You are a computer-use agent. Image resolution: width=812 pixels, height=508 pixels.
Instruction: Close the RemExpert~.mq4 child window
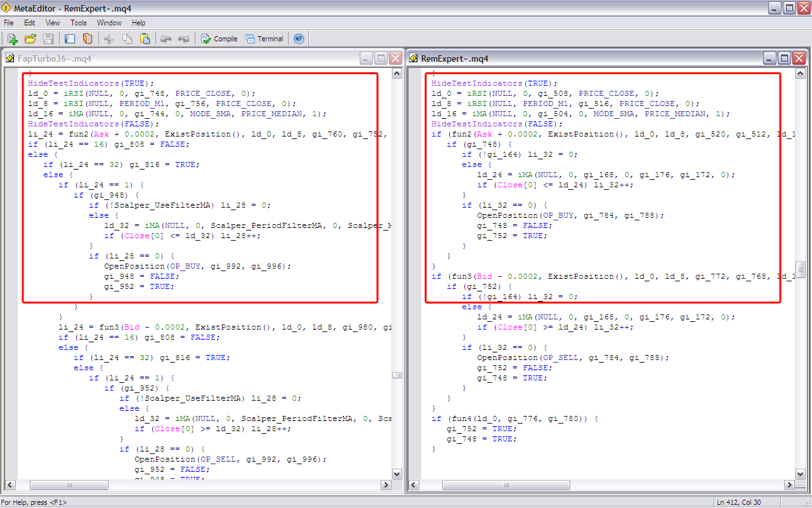click(x=799, y=58)
